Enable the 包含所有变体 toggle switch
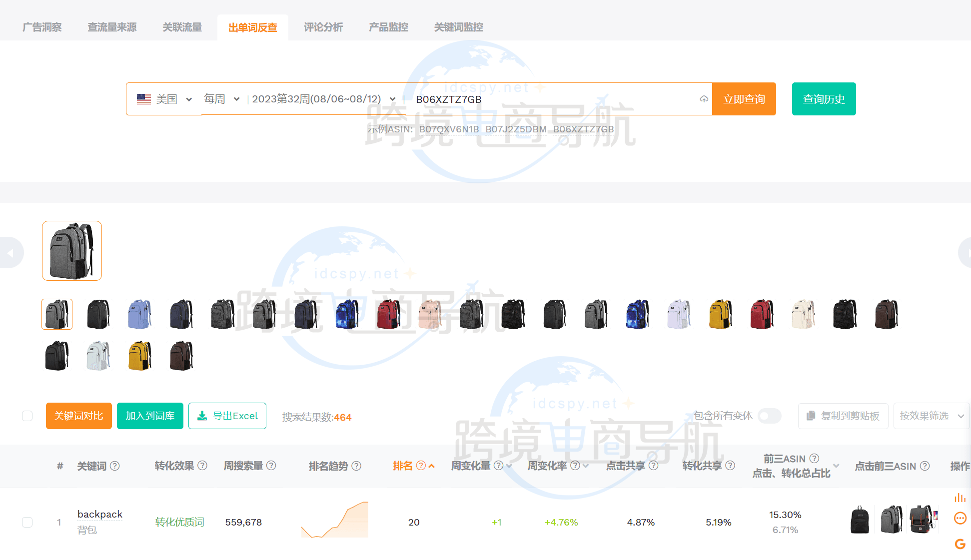This screenshot has height=560, width=971. tap(769, 416)
